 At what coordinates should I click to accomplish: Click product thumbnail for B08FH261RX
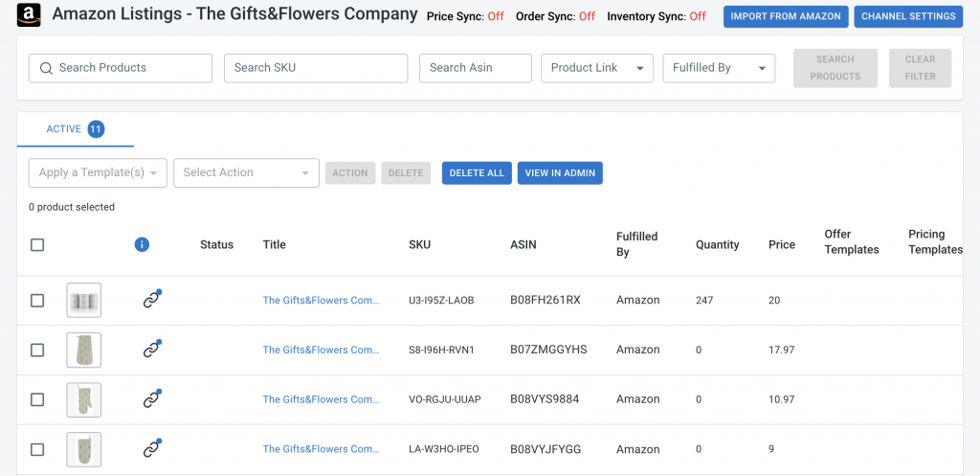coord(84,300)
